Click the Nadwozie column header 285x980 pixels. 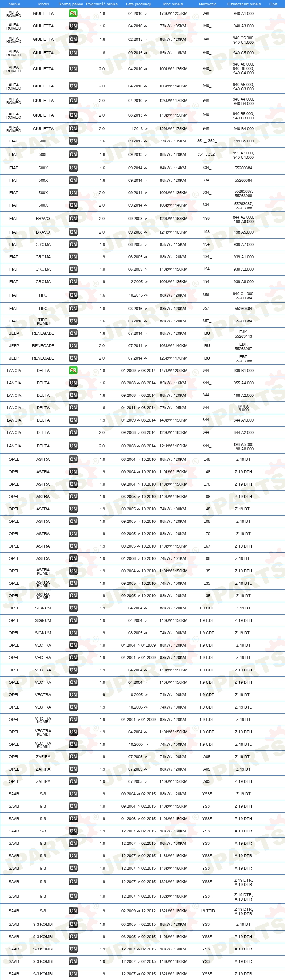[x=207, y=4]
